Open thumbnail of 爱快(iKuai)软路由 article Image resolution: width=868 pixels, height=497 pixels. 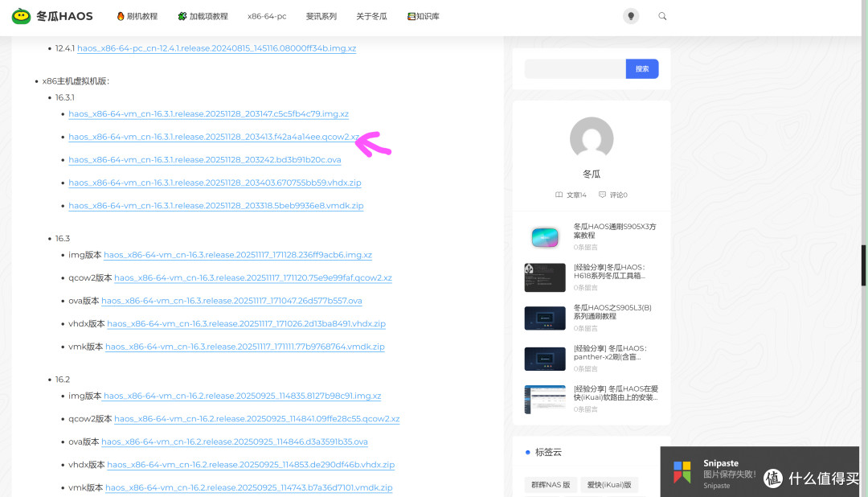click(x=545, y=400)
